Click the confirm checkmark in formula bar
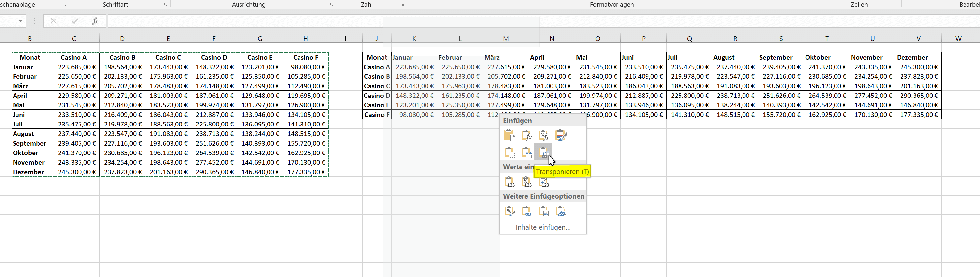 click(75, 21)
